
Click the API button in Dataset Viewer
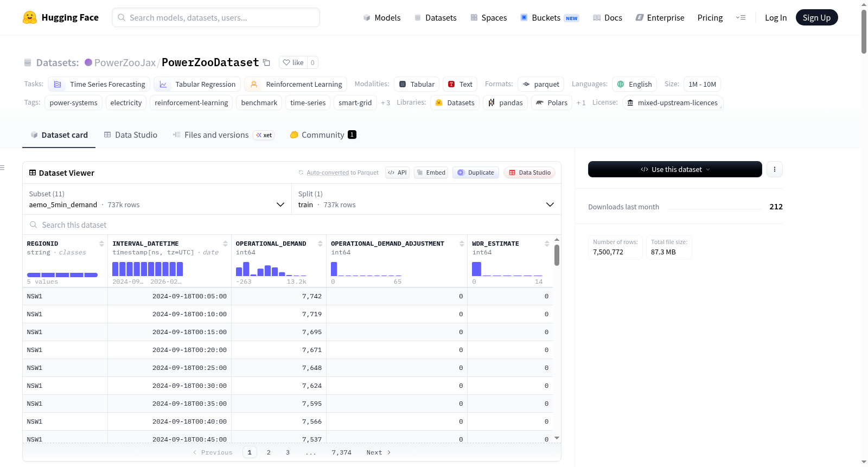coord(398,172)
